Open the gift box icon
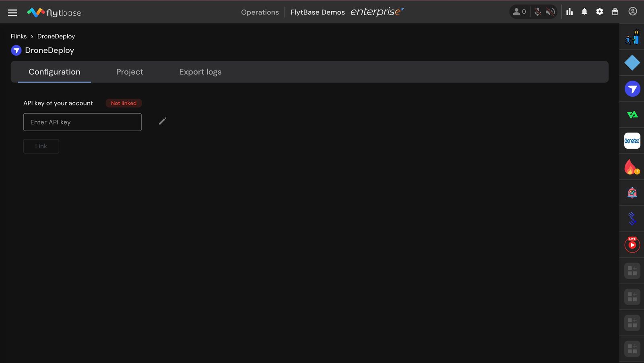Viewport: 644px width, 363px height. tap(615, 12)
